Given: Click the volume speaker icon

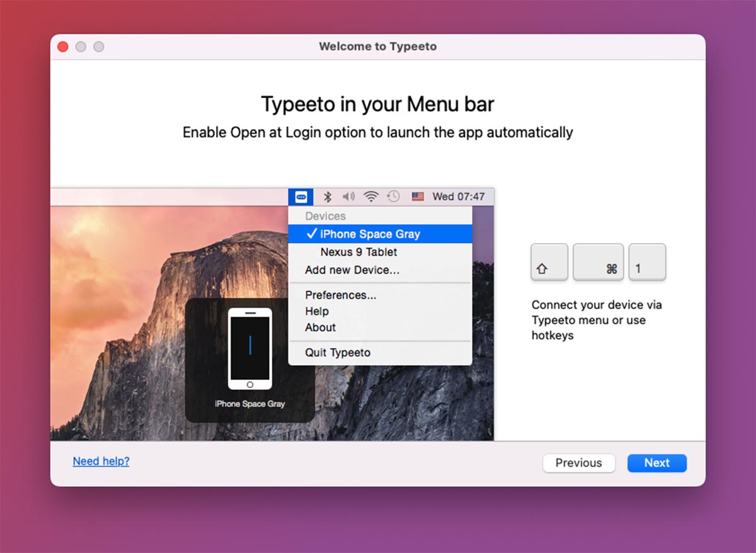Looking at the screenshot, I should point(349,197).
